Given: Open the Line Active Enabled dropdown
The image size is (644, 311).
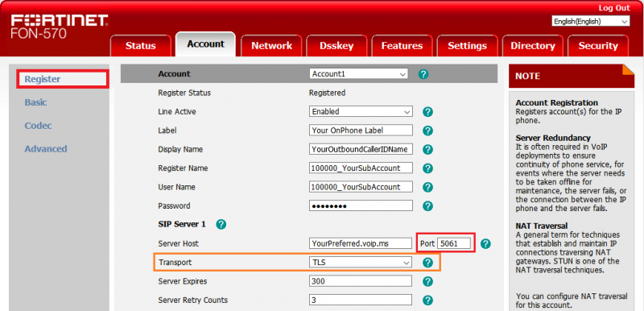Looking at the screenshot, I should coord(361,112).
